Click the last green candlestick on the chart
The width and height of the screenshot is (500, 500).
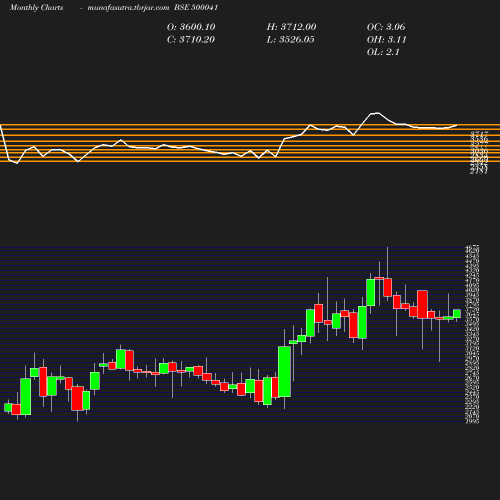457,314
